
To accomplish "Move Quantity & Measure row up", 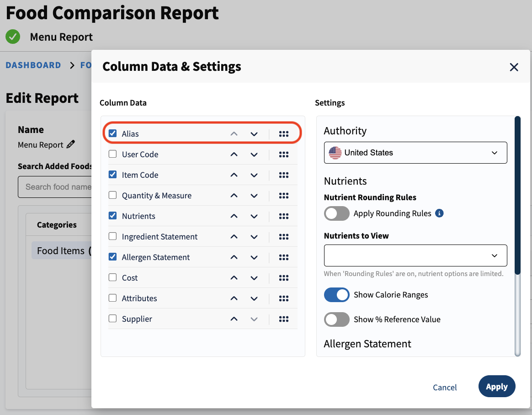I will 234,196.
